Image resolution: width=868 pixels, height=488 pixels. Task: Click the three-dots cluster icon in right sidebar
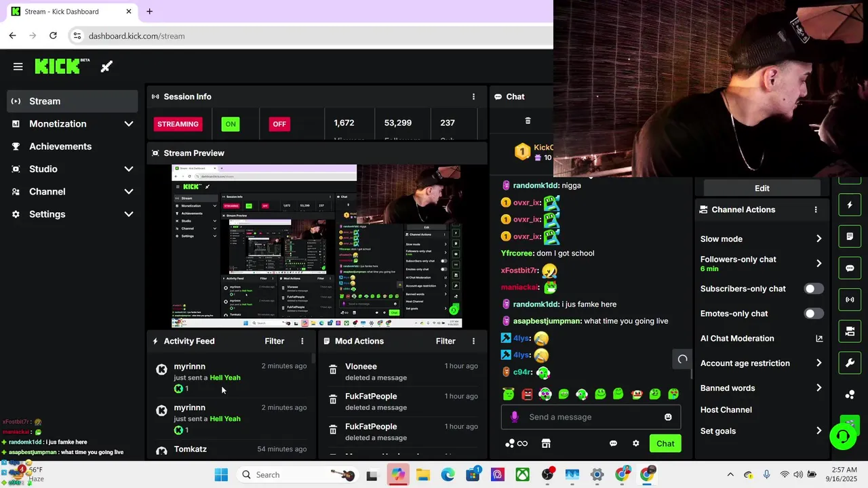850,394
